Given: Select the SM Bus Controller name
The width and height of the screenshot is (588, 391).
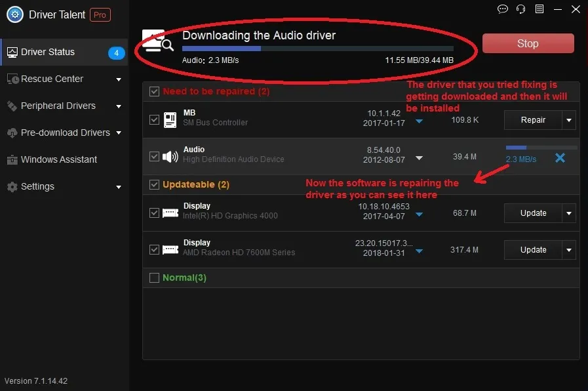Looking at the screenshot, I should 215,122.
